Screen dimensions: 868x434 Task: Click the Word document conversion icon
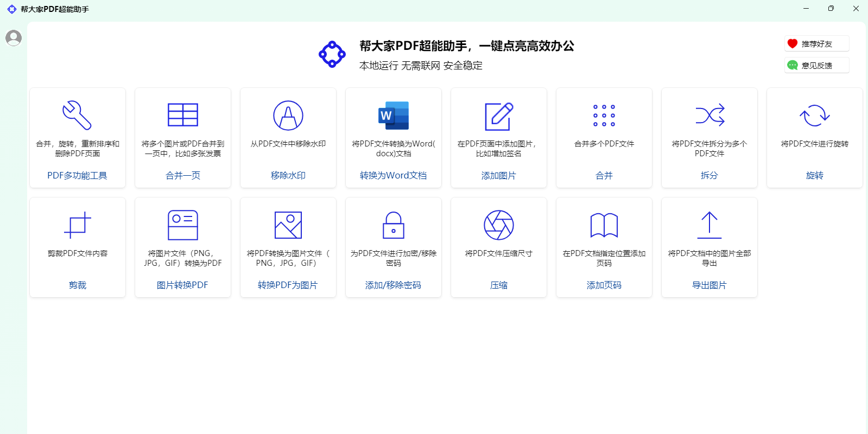click(x=393, y=116)
